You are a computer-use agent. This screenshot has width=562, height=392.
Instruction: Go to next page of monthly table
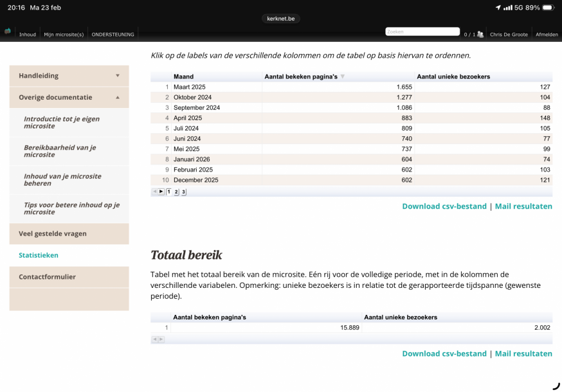161,192
